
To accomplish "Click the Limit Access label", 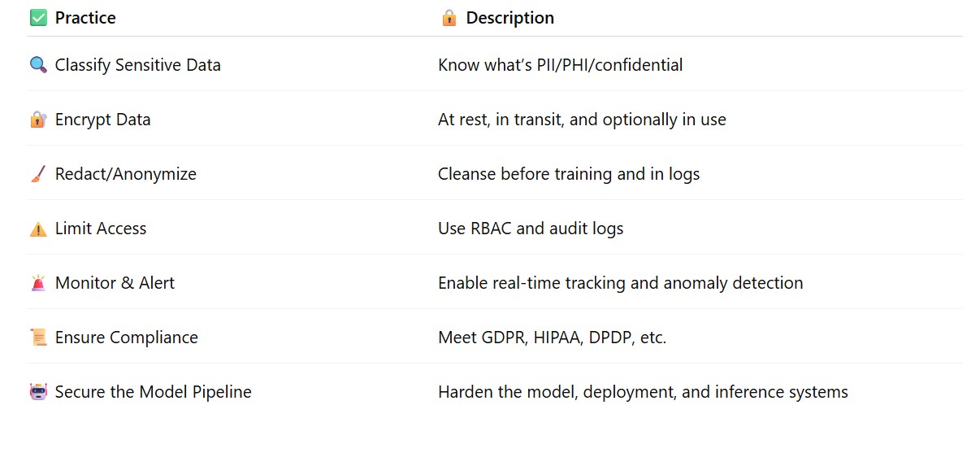I will (x=101, y=229).
